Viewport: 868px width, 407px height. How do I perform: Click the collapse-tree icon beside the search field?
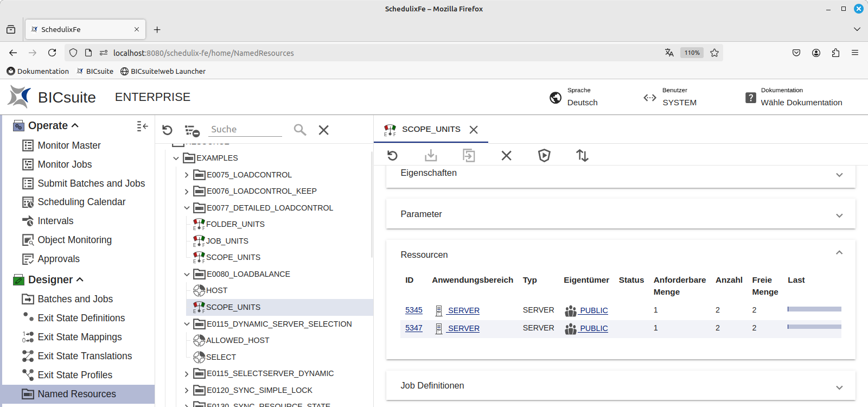coord(192,130)
